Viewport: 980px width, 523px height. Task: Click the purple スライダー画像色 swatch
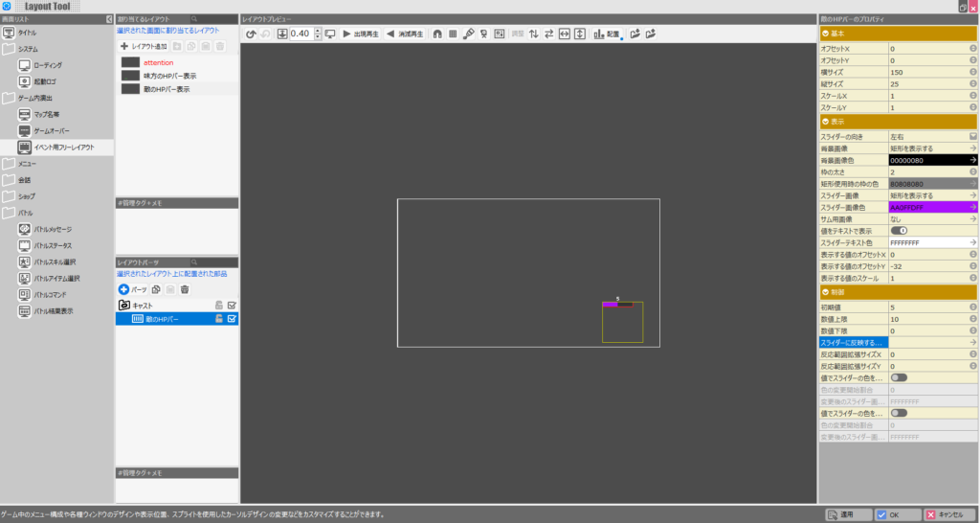pos(932,208)
